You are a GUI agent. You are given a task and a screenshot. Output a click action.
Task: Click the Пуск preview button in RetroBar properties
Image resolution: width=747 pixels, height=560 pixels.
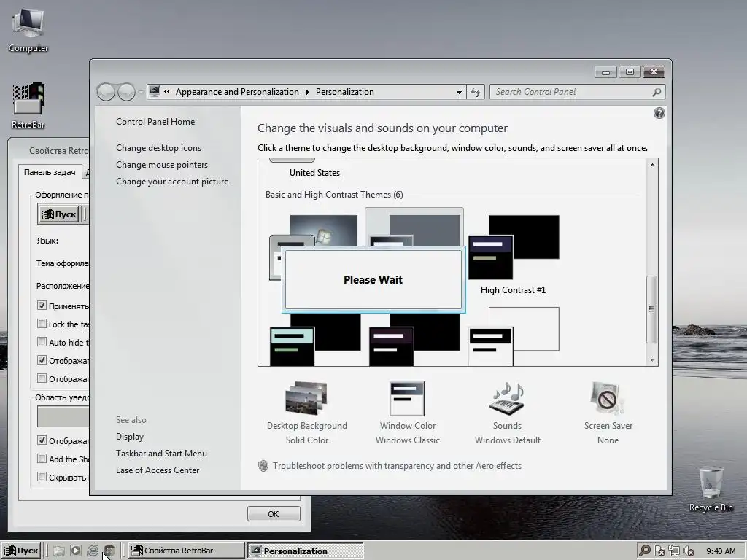[59, 214]
